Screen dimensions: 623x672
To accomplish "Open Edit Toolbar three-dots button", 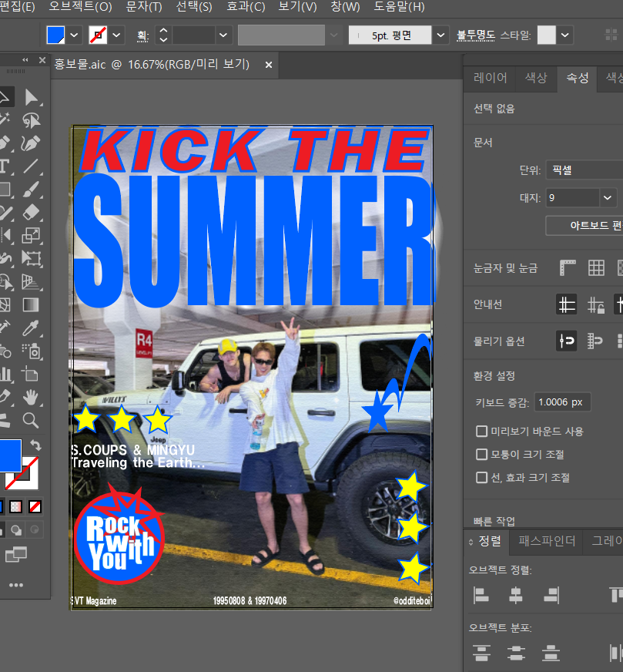I will [16, 585].
